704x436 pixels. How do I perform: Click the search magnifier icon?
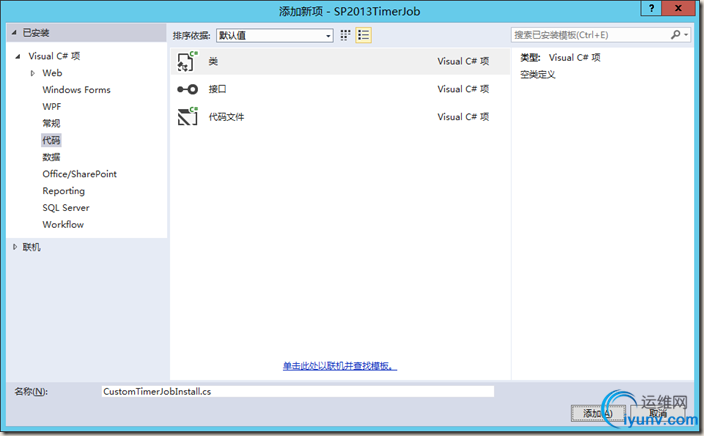click(x=675, y=35)
